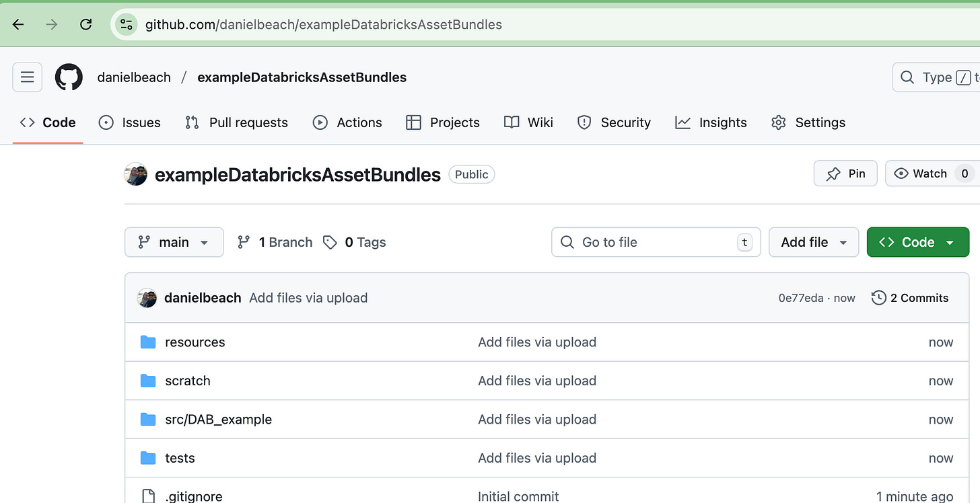Click committer avatar in the latest commit row

[x=147, y=298]
